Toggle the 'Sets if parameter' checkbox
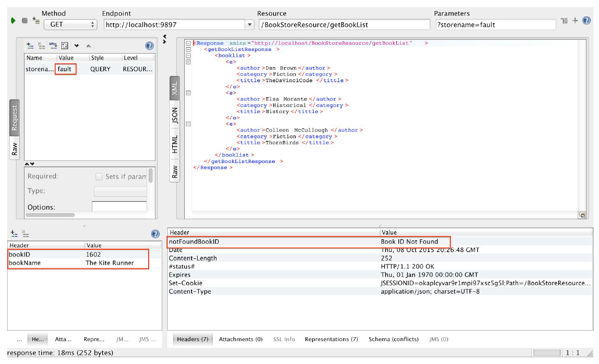 coord(99,177)
